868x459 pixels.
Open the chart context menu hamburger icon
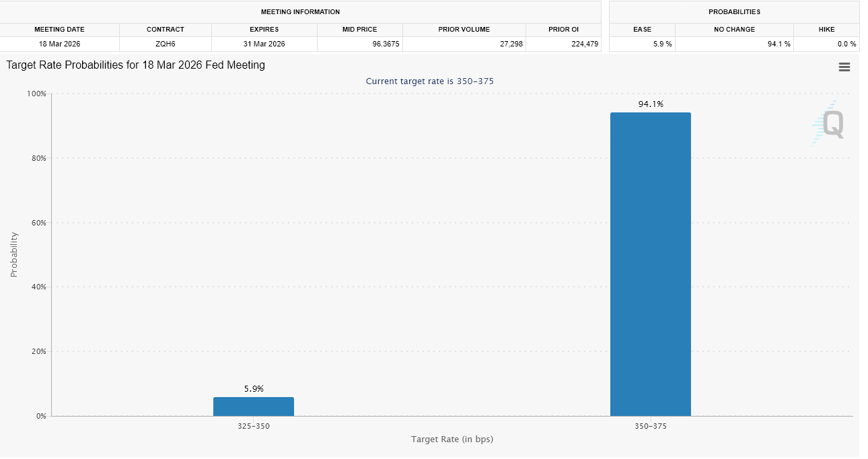coord(844,67)
